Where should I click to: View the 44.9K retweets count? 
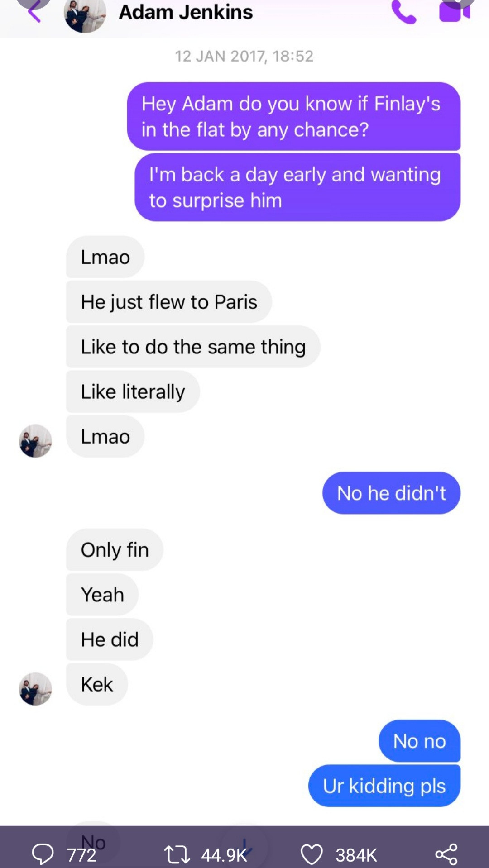pos(224,855)
